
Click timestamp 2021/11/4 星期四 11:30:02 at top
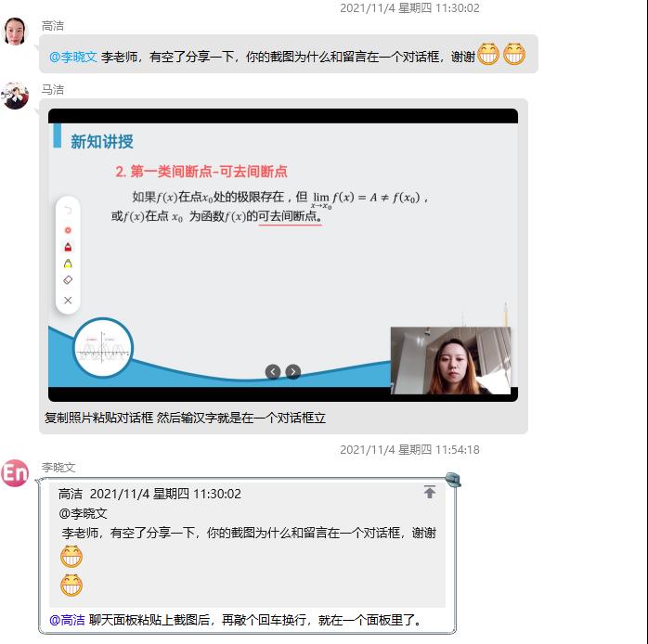409,8
